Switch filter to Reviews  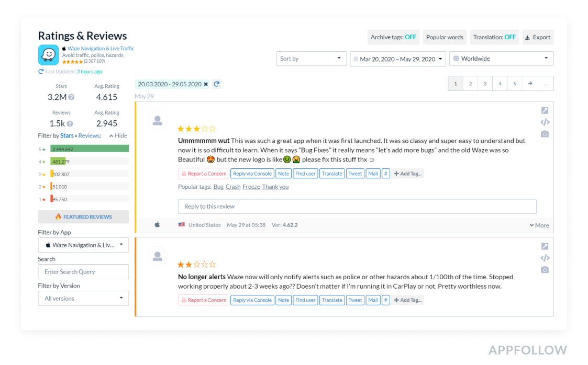[x=89, y=136]
